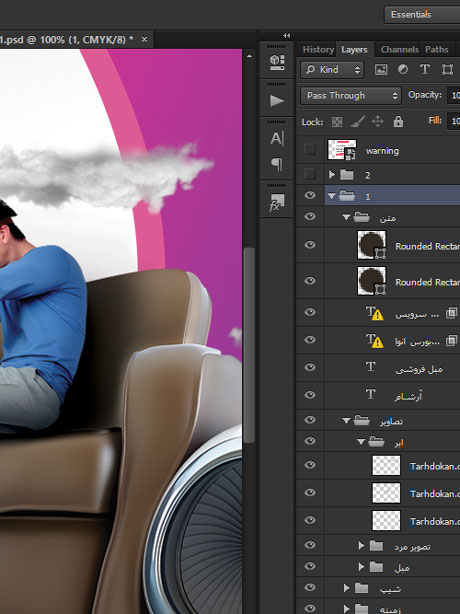Open the Pass Through blend mode dropdown
Image resolution: width=460 pixels, height=614 pixels.
[x=351, y=96]
